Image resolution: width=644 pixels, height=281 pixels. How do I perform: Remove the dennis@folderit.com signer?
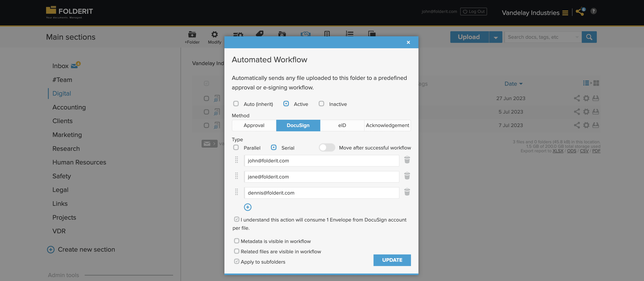(407, 192)
